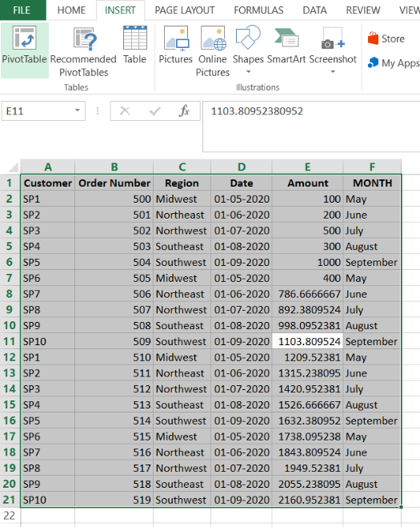
Task: Select column D header
Action: [242, 167]
